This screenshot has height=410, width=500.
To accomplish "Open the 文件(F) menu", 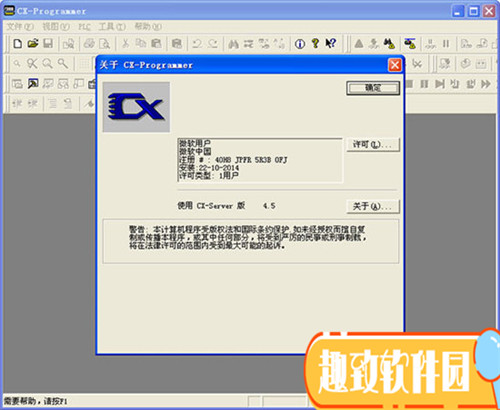I will point(20,27).
